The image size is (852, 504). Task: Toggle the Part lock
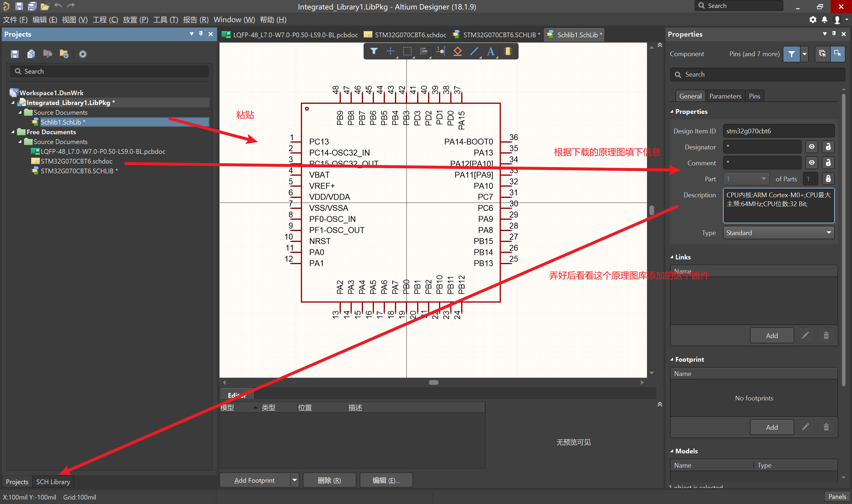(828, 179)
